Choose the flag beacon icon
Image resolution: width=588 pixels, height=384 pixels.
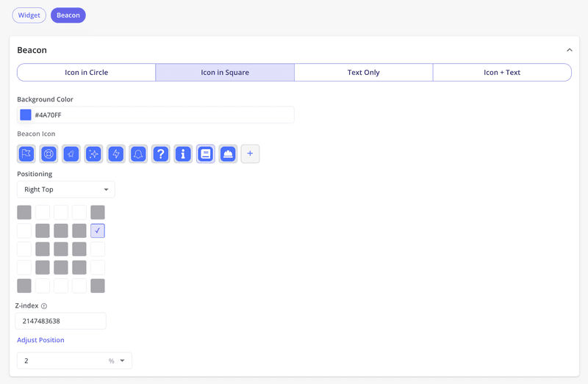(x=26, y=153)
